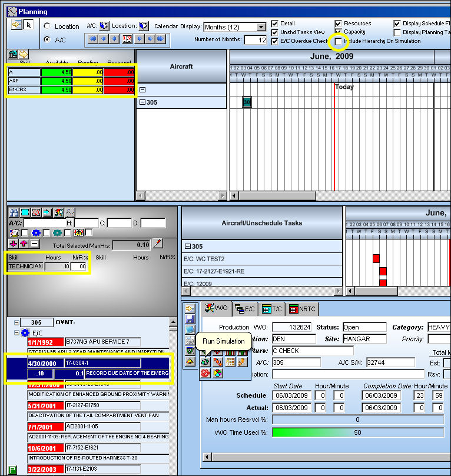Enable Include Hierarchy On Simulation checkbox

[x=338, y=41]
